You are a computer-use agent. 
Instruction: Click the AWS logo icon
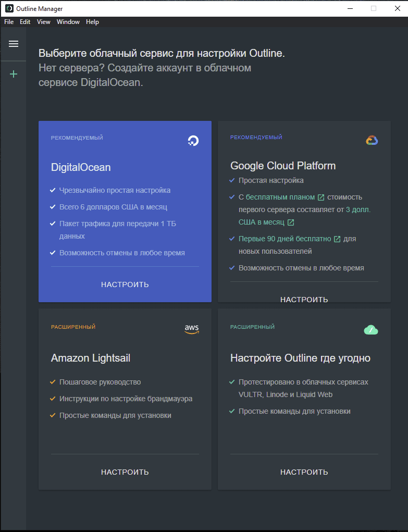pyautogui.click(x=192, y=329)
